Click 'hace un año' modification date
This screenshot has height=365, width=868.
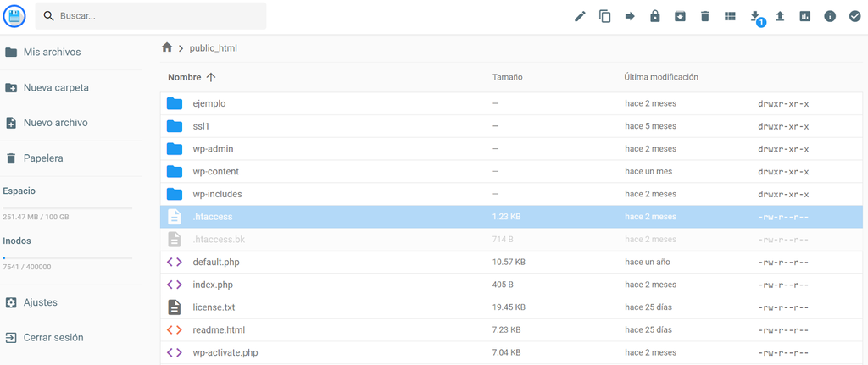pos(648,263)
